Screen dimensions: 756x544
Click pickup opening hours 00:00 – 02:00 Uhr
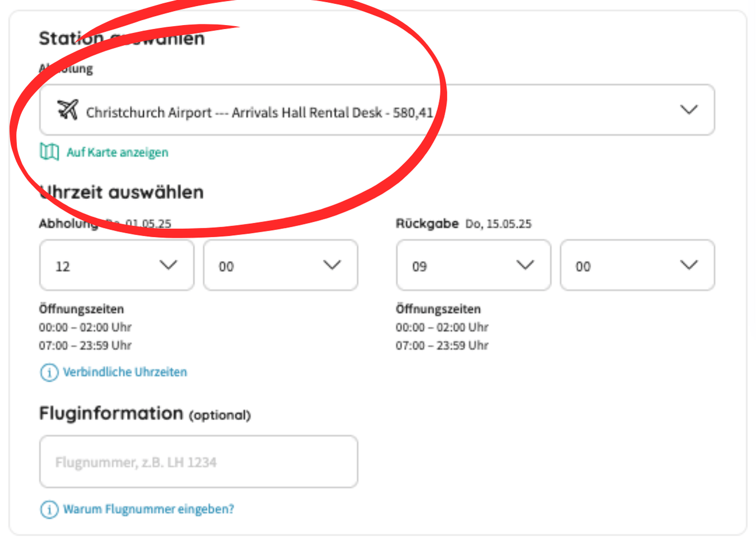pyautogui.click(x=85, y=327)
